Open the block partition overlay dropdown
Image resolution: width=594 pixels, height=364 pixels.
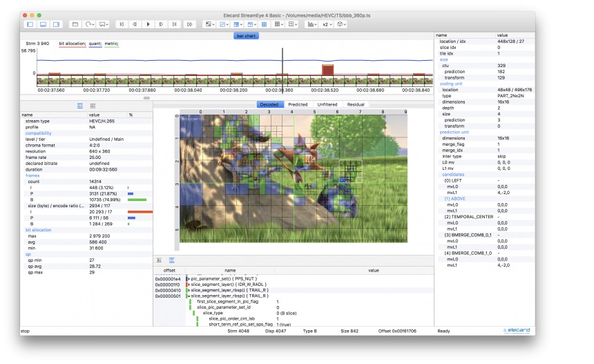point(238,24)
